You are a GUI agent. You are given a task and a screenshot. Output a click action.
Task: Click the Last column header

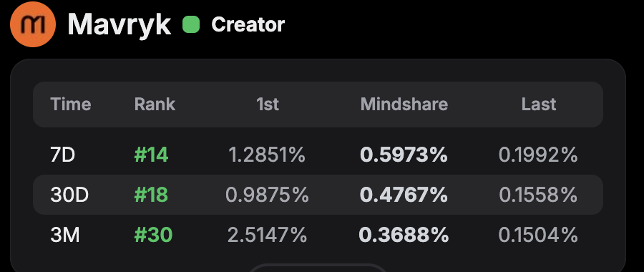(539, 105)
